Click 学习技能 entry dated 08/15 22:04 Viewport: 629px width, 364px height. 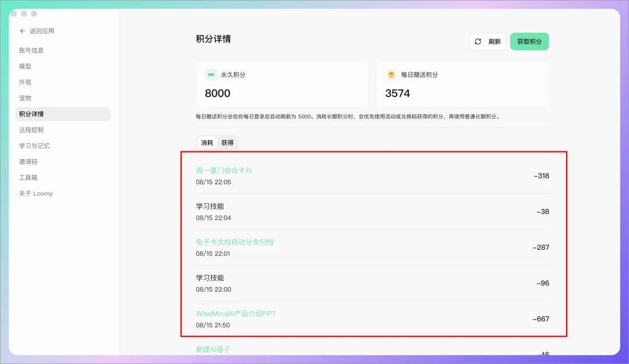click(210, 206)
